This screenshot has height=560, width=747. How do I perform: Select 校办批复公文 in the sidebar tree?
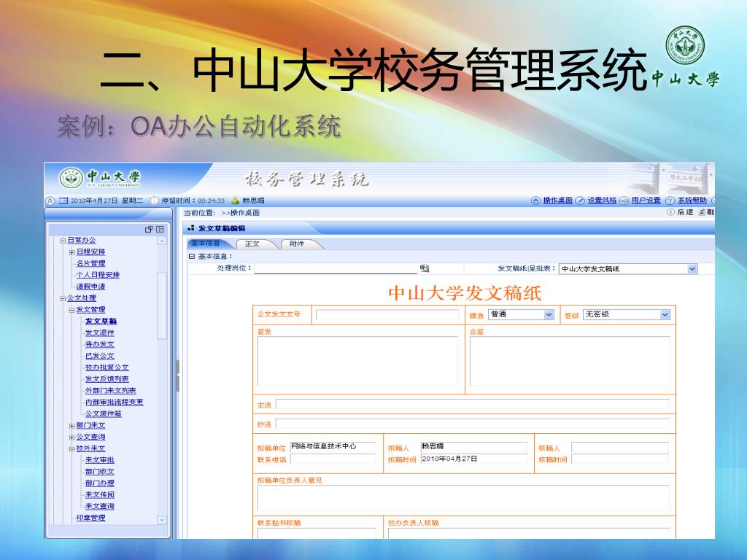[107, 367]
